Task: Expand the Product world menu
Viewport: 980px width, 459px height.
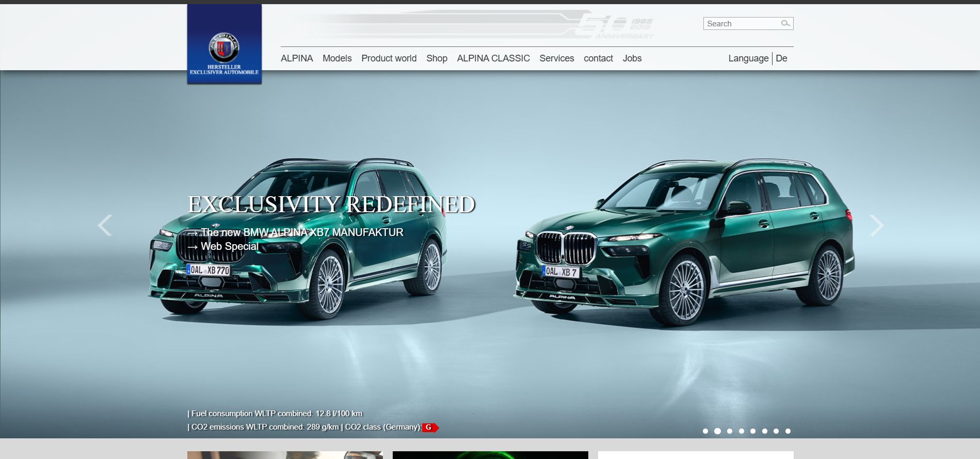Action: click(x=389, y=58)
